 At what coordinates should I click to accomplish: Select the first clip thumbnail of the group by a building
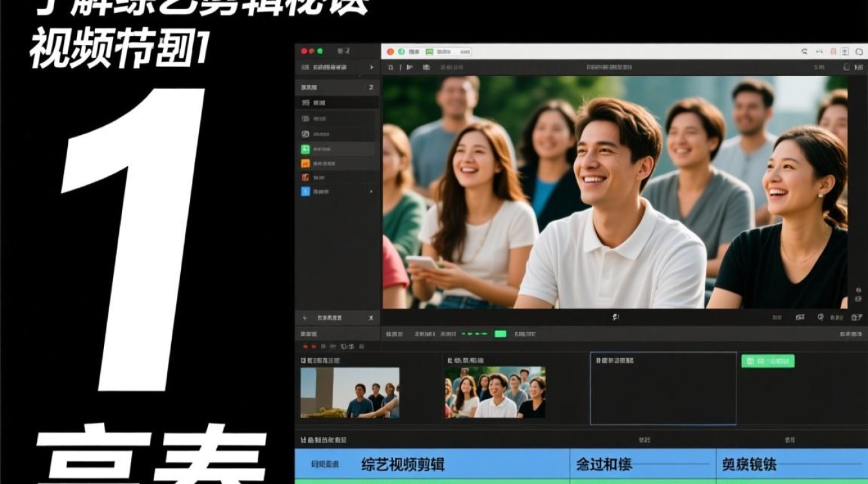tap(349, 393)
